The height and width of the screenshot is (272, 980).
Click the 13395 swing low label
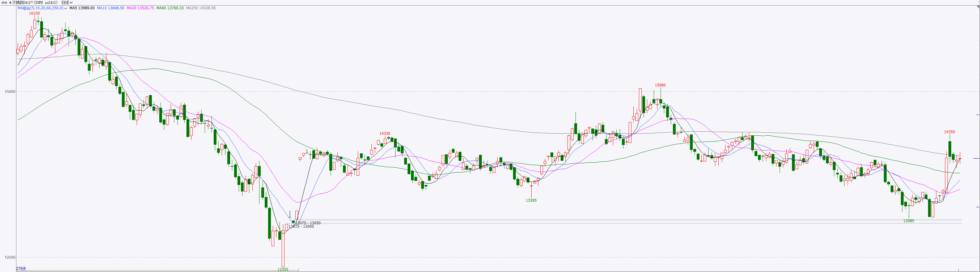point(531,200)
